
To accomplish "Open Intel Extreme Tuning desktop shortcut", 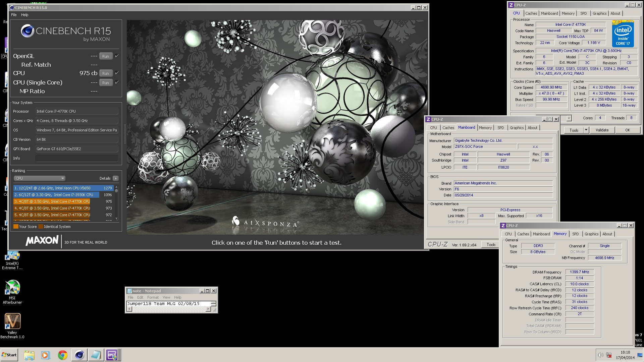I will click(x=12, y=261).
